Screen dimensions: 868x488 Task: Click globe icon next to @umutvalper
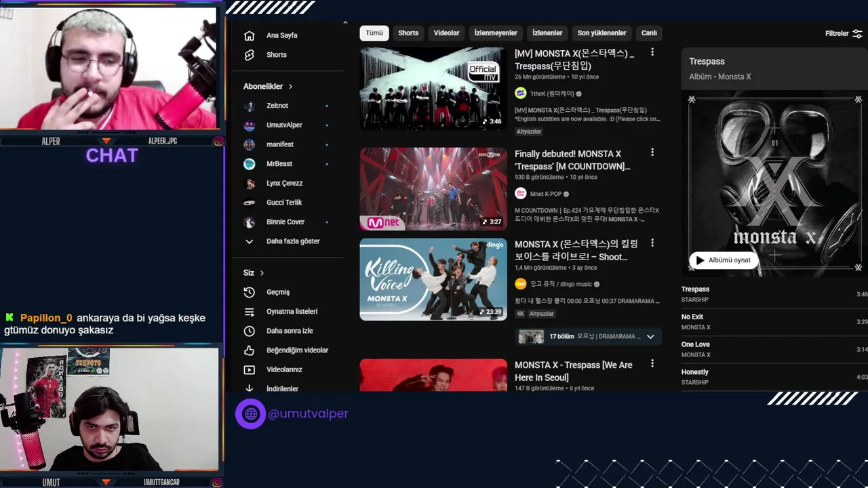[250, 413]
